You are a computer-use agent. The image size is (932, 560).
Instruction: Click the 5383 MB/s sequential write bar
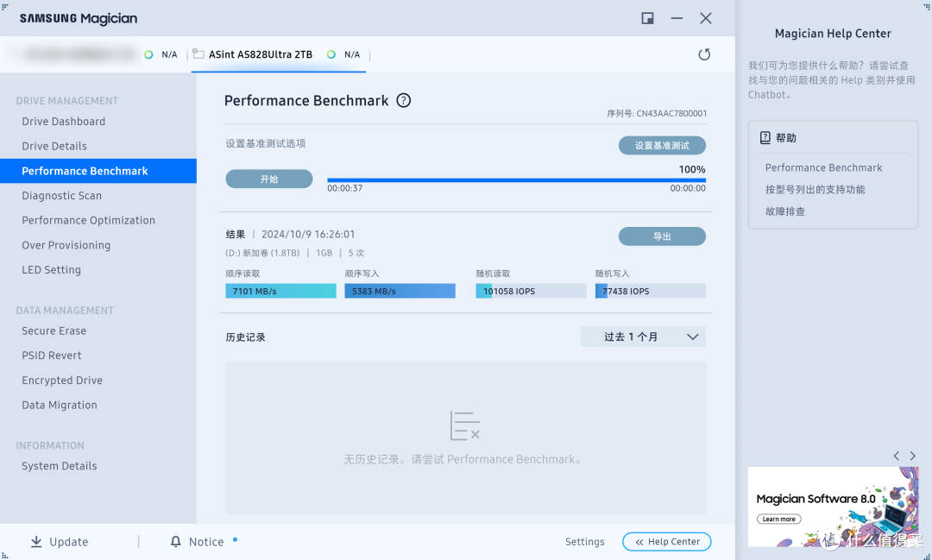[400, 291]
